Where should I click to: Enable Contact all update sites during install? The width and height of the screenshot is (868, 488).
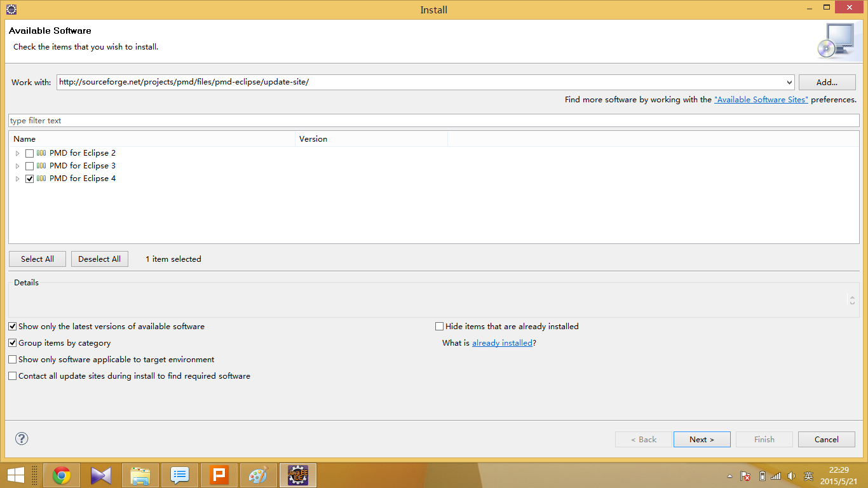point(13,376)
